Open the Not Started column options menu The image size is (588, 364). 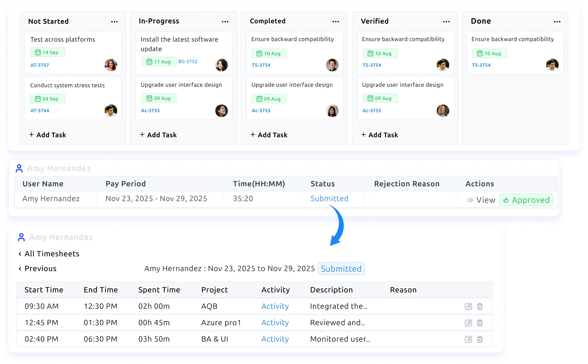pyautogui.click(x=114, y=22)
